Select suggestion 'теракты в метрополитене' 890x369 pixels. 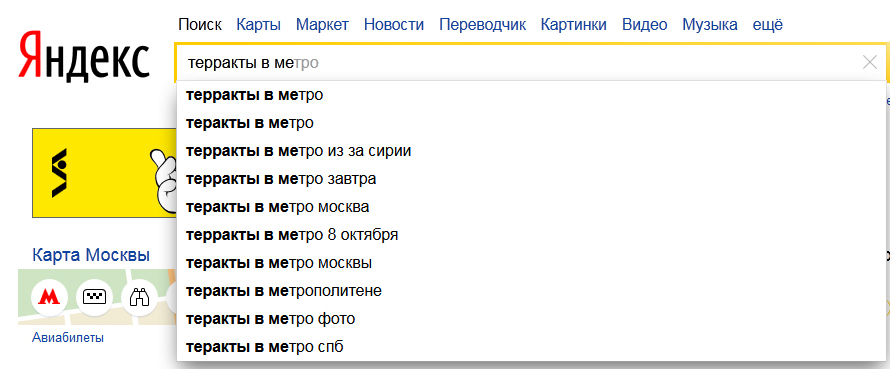532,291
